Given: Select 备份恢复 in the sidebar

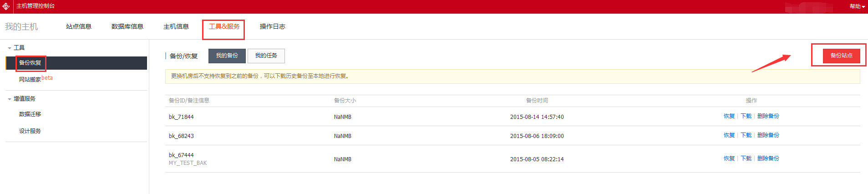Looking at the screenshot, I should [30, 63].
